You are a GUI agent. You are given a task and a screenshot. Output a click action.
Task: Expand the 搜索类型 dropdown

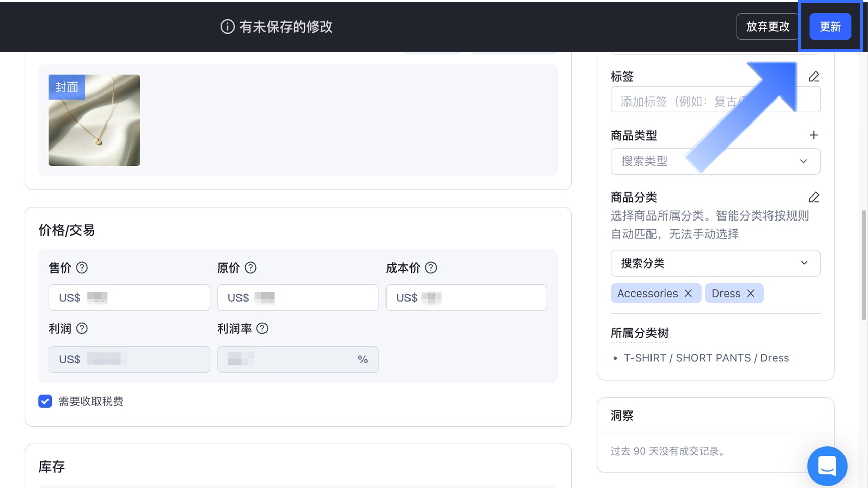tap(715, 161)
